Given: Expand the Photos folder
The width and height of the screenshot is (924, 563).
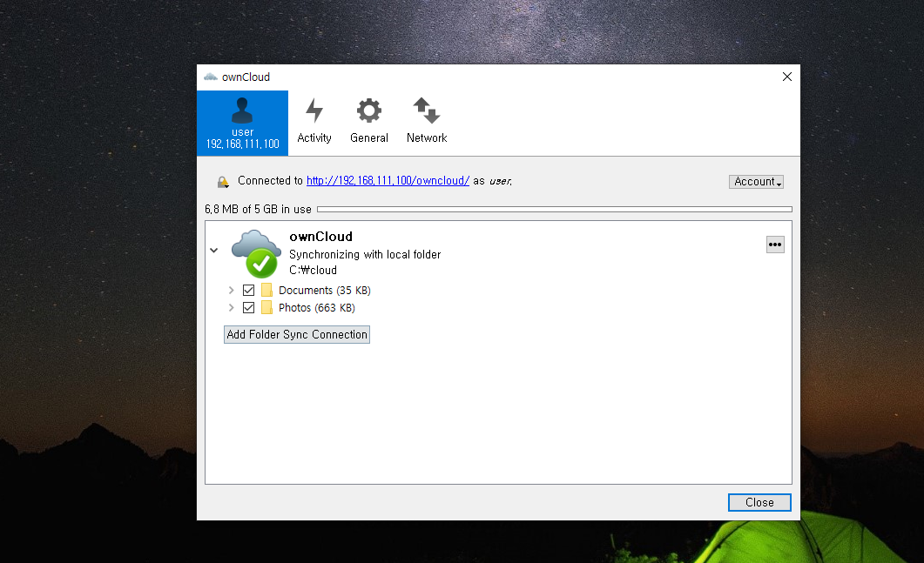Looking at the screenshot, I should point(231,307).
